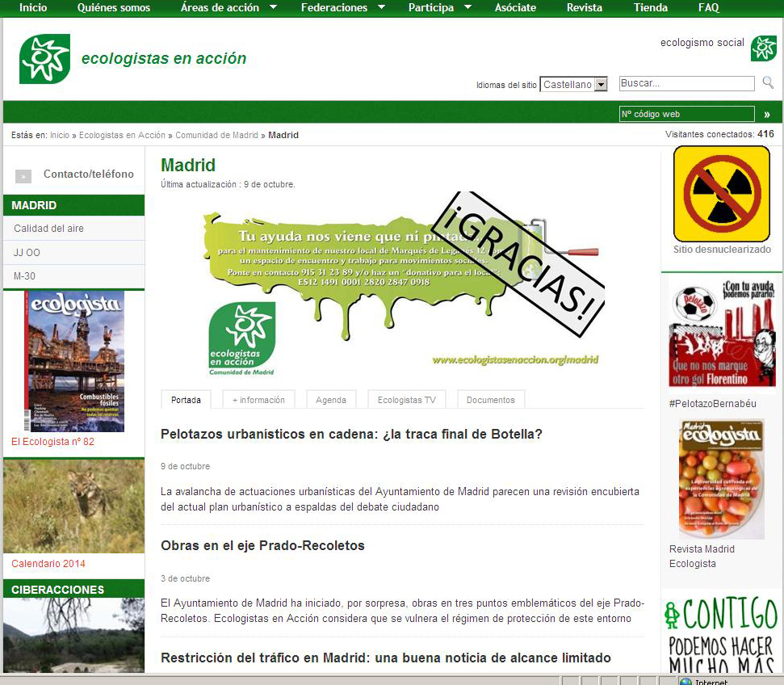Open Quiénes somos menu item
This screenshot has width=784, height=685.
coord(114,7)
